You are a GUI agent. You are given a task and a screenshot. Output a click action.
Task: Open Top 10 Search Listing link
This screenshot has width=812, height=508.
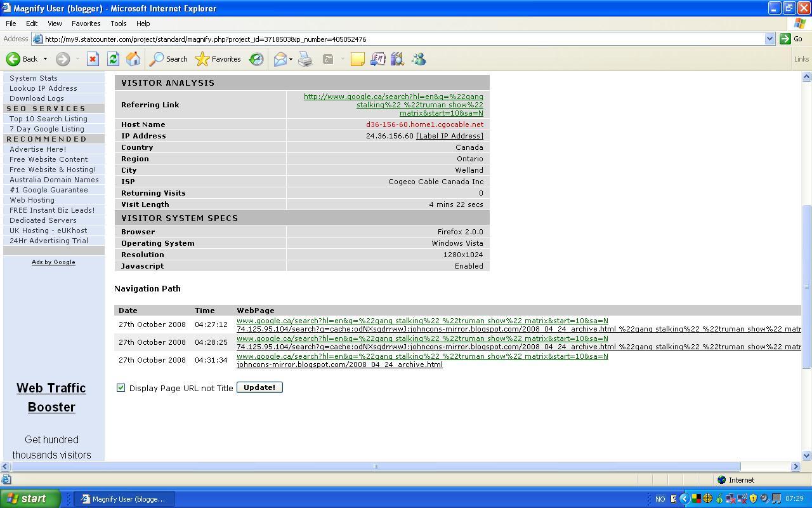tap(48, 119)
